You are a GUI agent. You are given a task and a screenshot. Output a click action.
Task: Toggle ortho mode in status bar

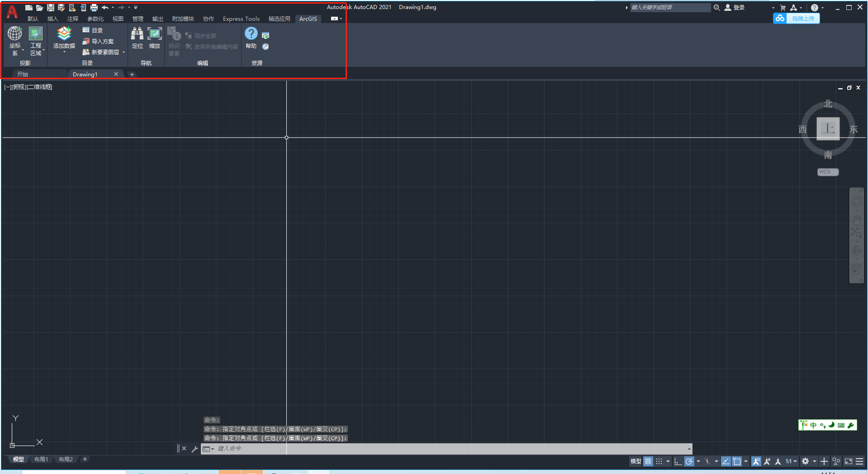[678, 461]
